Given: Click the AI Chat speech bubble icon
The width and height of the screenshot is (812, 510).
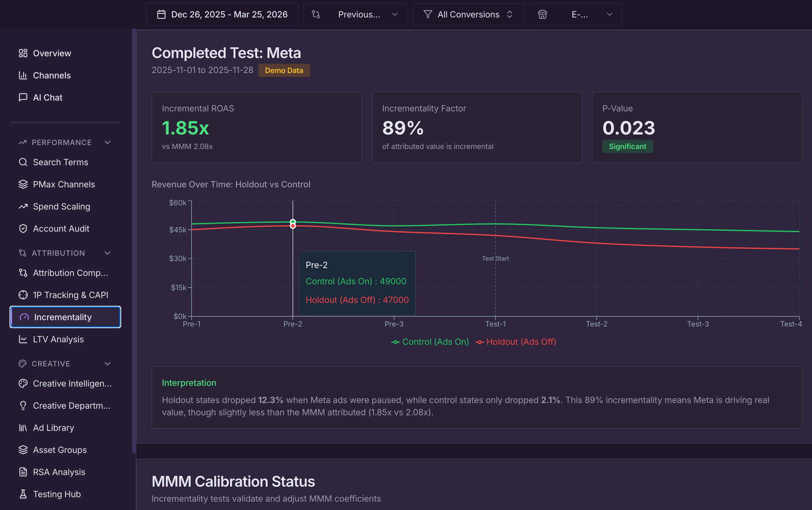Looking at the screenshot, I should click(23, 97).
